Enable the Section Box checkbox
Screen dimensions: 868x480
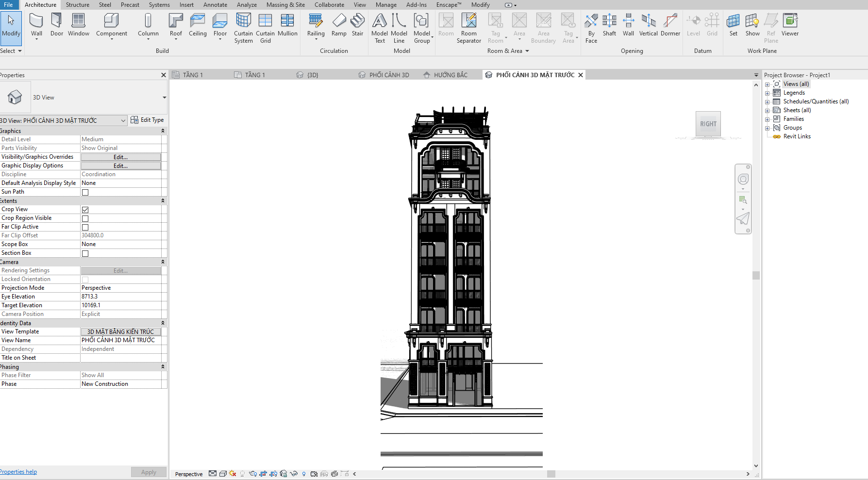85,253
